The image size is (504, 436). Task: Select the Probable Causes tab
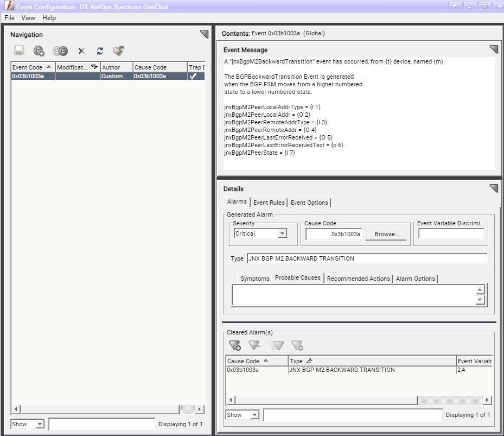click(298, 277)
